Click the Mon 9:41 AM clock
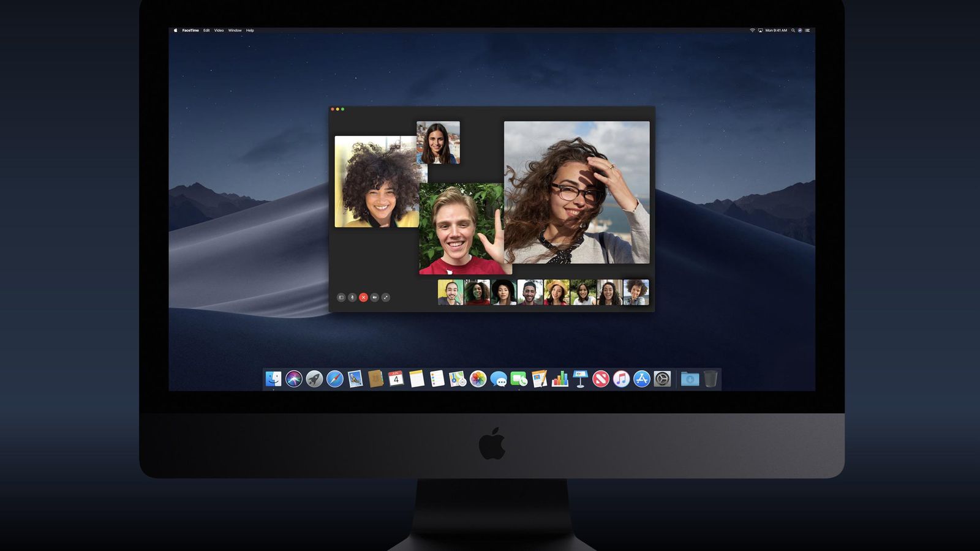The width and height of the screenshot is (980, 551). pos(776,30)
